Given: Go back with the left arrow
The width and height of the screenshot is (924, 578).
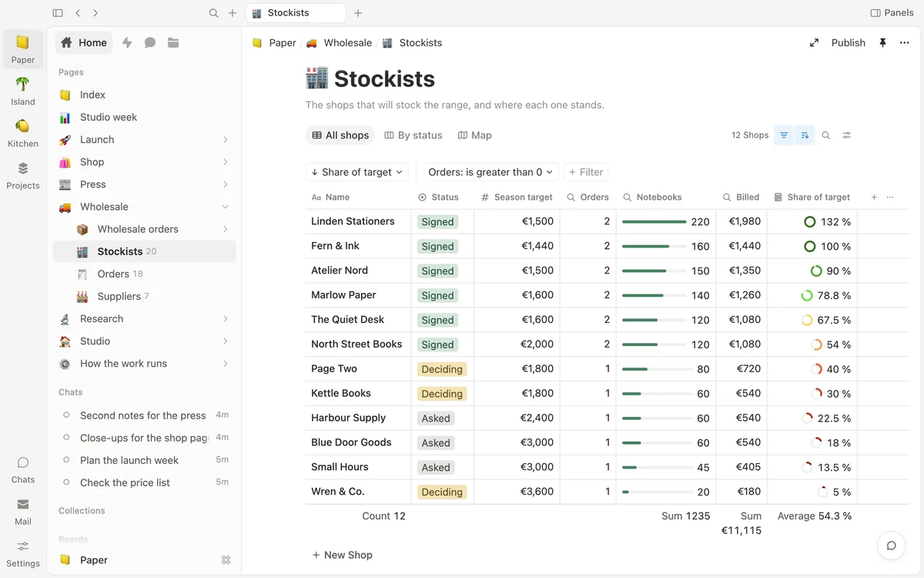Looking at the screenshot, I should [78, 13].
